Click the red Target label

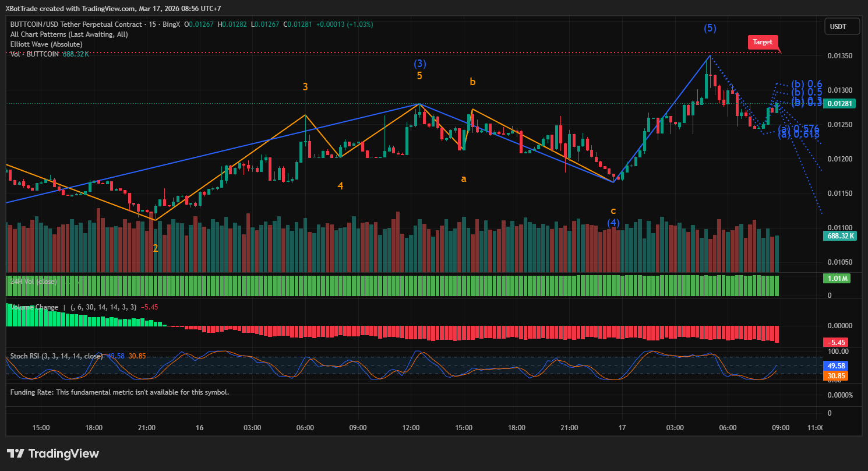762,42
